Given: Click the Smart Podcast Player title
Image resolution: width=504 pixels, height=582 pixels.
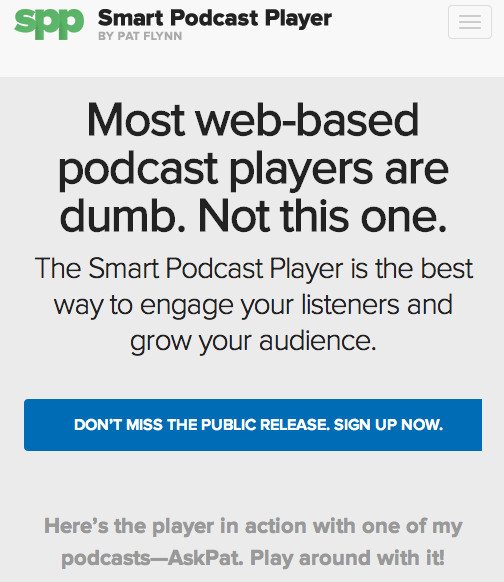Looking at the screenshot, I should tap(215, 18).
